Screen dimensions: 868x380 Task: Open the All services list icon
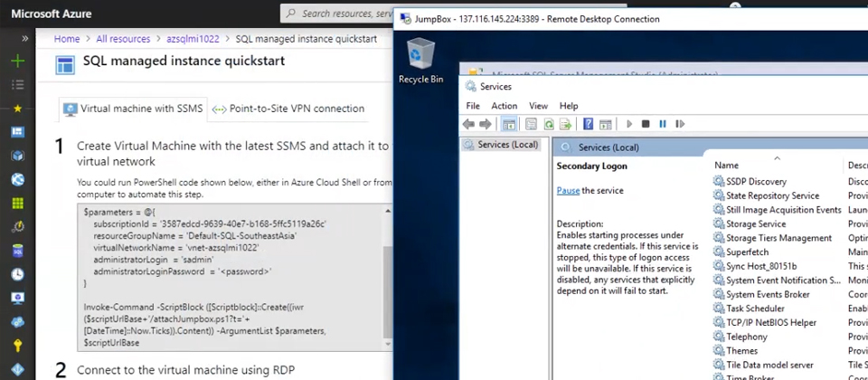(18, 85)
